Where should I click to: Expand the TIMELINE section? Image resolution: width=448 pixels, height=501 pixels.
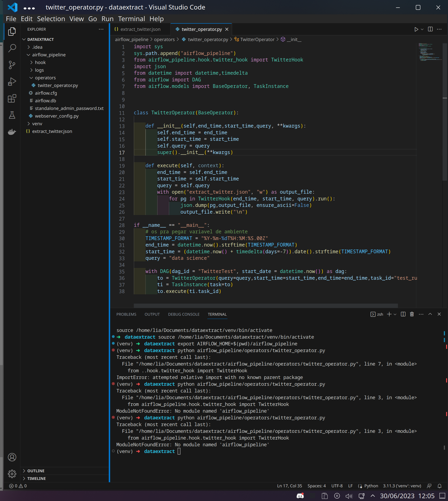click(x=36, y=478)
